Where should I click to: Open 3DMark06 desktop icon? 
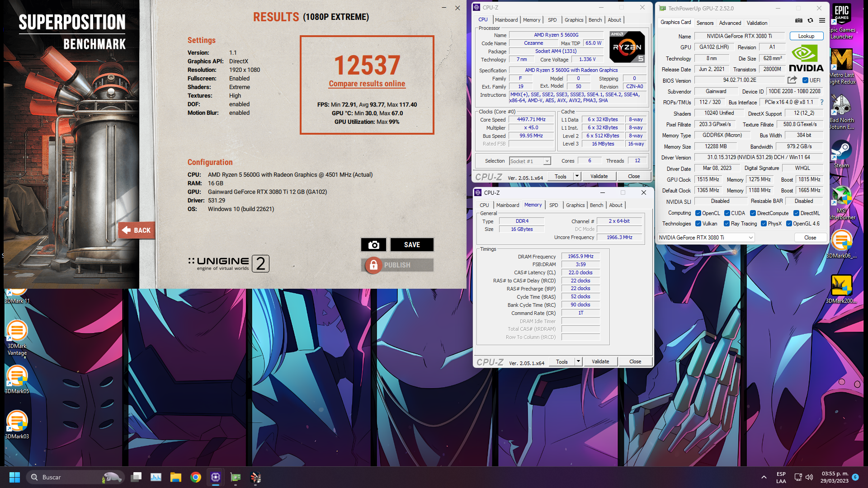click(x=841, y=244)
